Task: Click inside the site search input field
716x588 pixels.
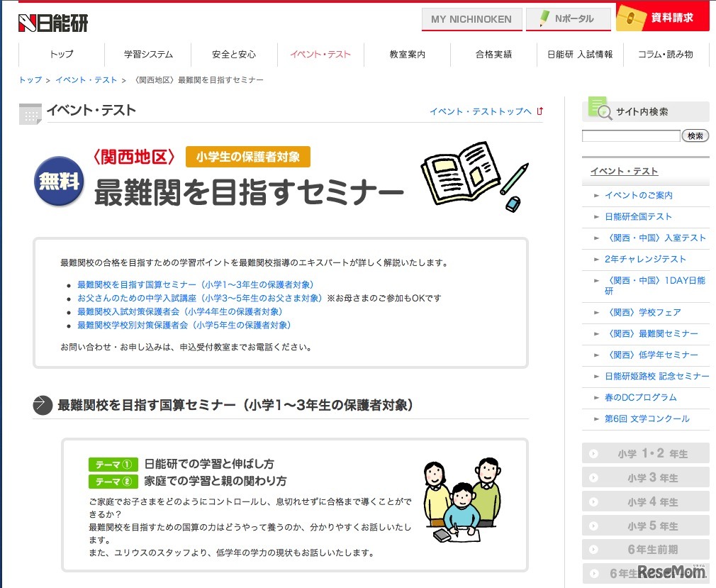Action: pyautogui.click(x=630, y=135)
